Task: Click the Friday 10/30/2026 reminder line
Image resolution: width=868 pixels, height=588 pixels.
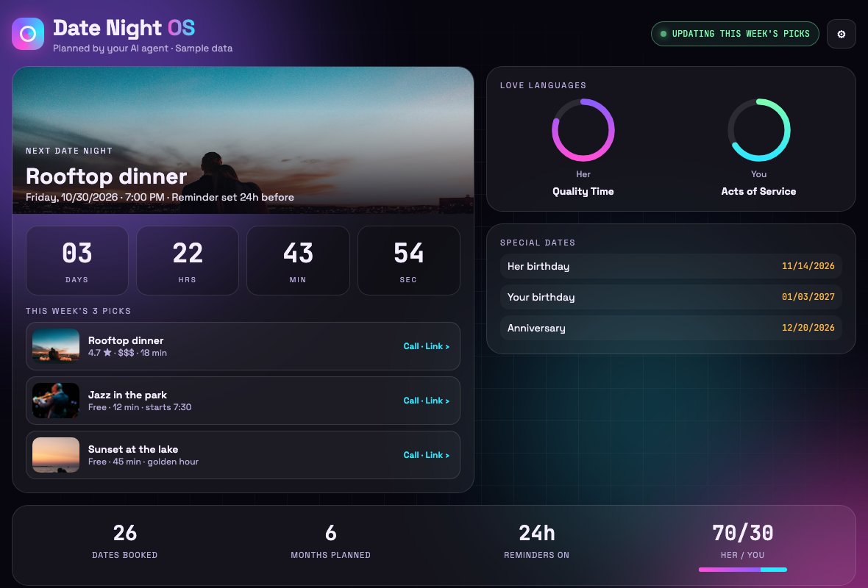Action: click(160, 198)
